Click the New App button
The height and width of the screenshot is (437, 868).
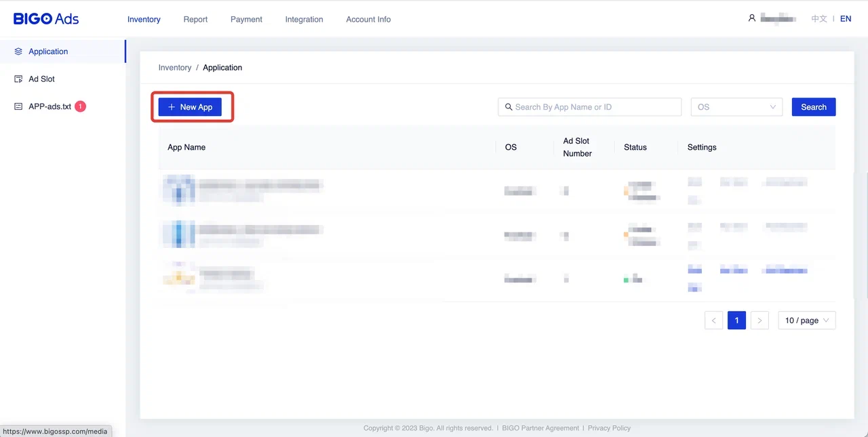(190, 107)
